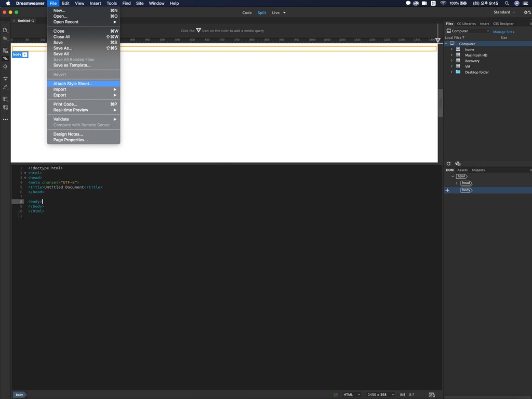Click the File Management arrows icon
The image size is (532, 399).
tap(5, 38)
